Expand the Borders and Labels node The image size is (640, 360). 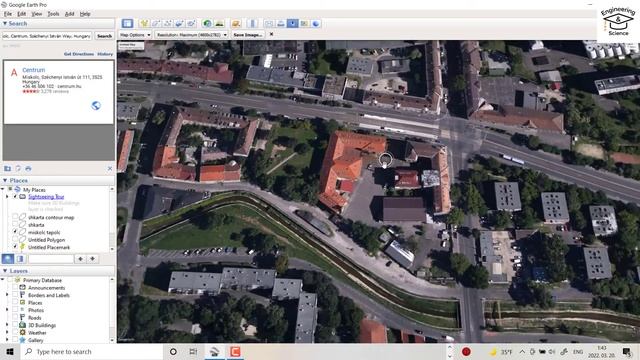point(7,295)
